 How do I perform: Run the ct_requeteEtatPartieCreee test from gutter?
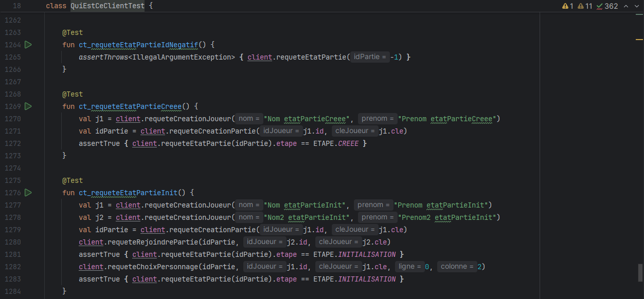coord(28,106)
